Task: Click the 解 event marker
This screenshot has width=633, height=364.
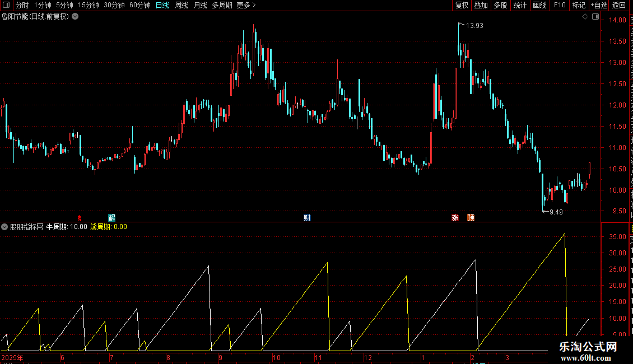Action: 112,218
